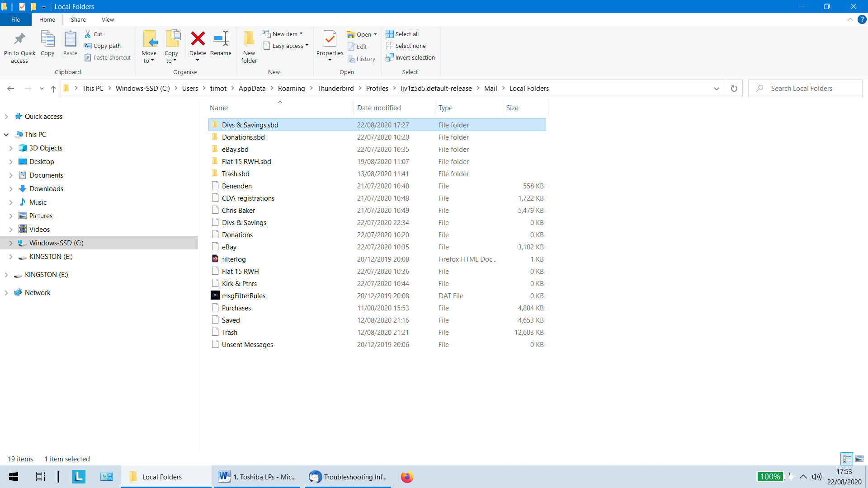
Task: Switch to View ribbon tab
Action: pos(108,19)
